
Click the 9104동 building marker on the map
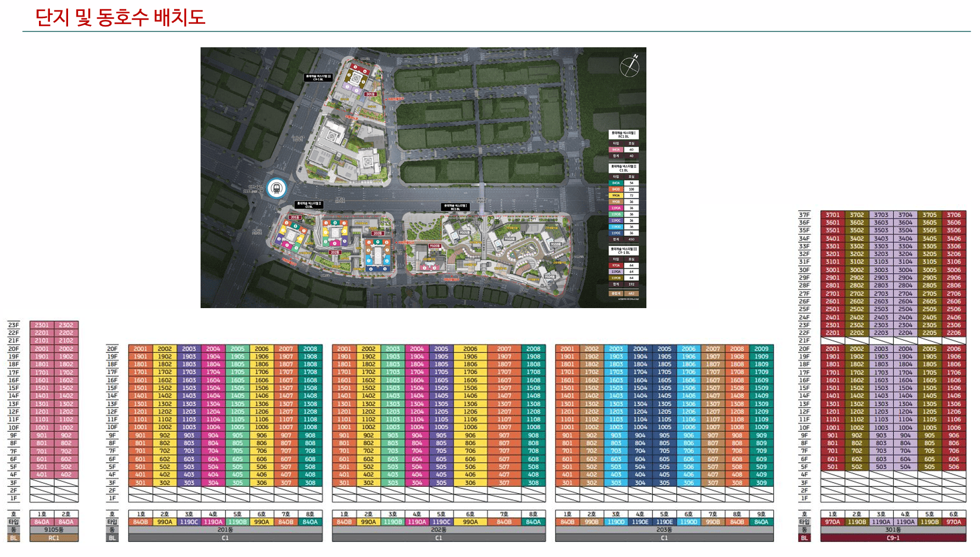549,276
